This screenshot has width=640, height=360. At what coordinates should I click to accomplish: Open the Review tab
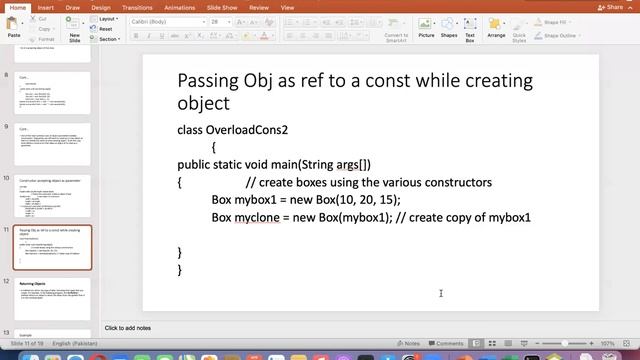pos(259,8)
